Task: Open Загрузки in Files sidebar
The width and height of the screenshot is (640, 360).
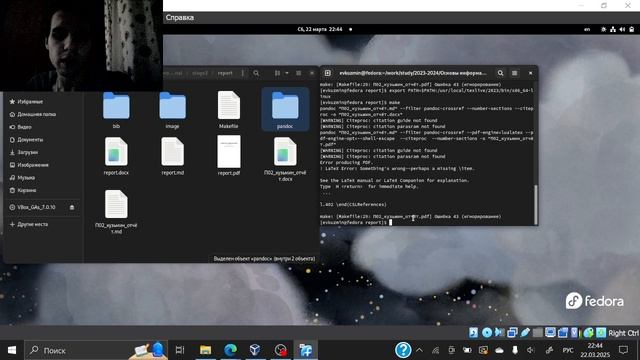Action: [x=24, y=152]
